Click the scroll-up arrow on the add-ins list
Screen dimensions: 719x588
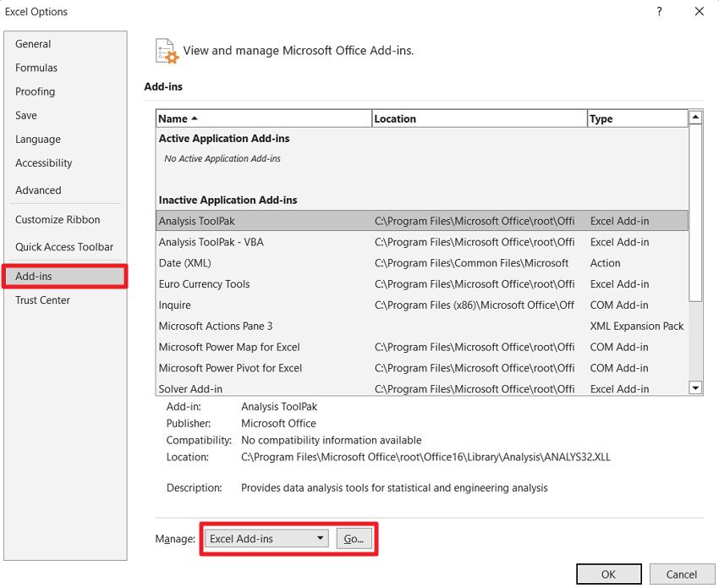pyautogui.click(x=695, y=118)
